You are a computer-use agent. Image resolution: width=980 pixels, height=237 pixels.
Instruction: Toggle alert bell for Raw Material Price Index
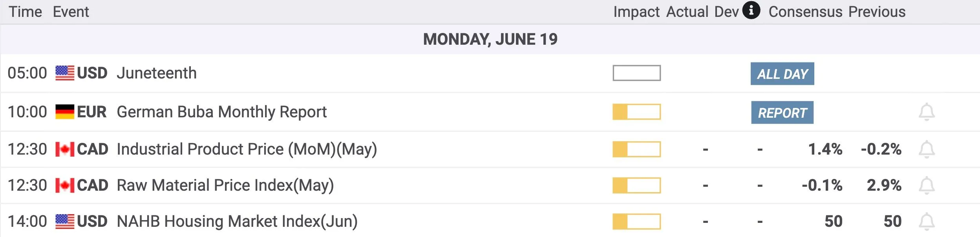(927, 185)
